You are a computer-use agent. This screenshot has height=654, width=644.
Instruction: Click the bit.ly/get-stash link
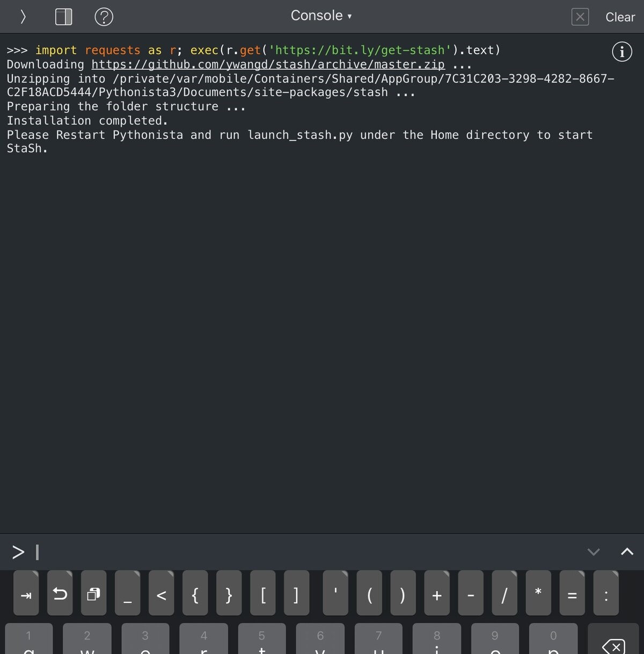[x=358, y=50]
